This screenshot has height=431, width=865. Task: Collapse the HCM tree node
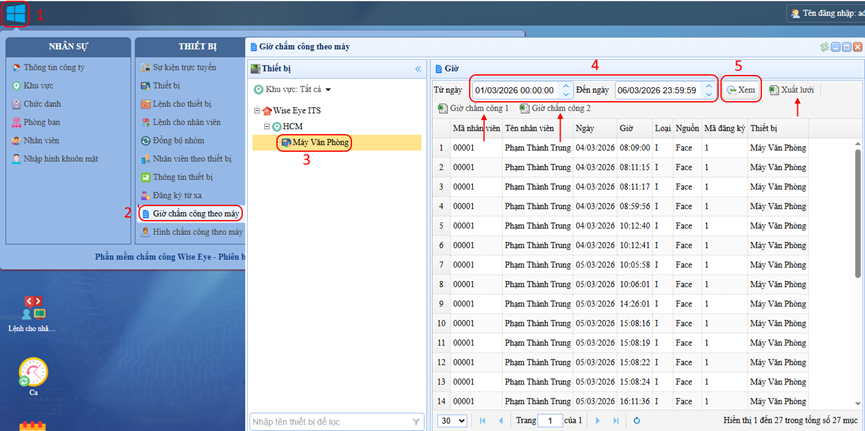(267, 127)
